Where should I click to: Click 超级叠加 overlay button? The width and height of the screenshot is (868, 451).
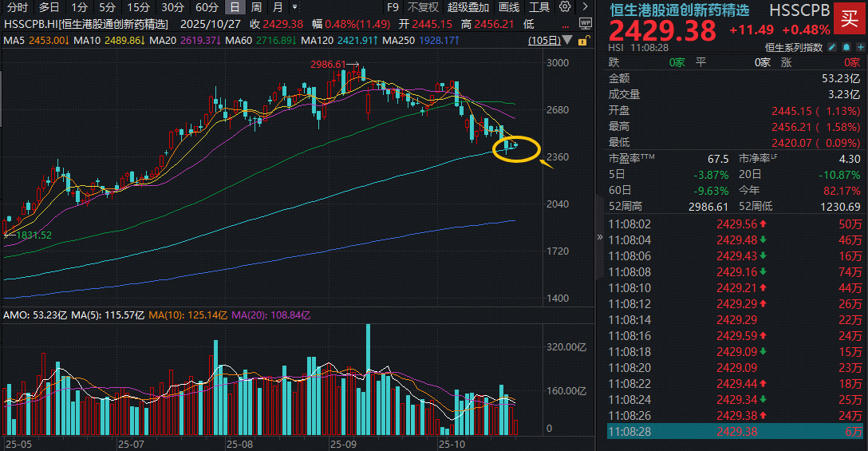[468, 7]
